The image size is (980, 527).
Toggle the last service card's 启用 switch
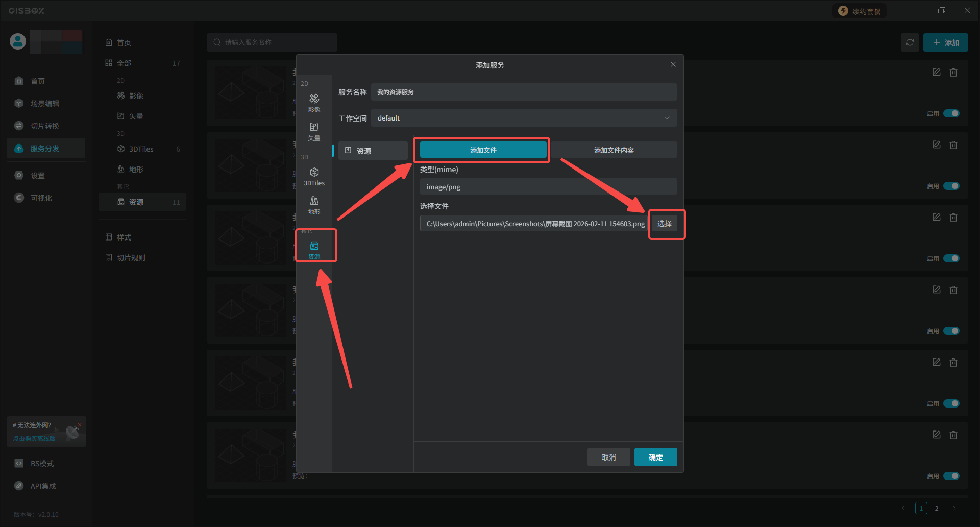click(x=951, y=476)
